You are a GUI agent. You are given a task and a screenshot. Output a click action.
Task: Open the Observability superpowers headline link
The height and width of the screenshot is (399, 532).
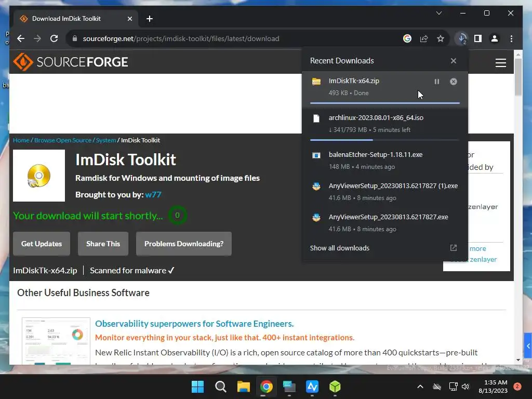click(x=194, y=324)
